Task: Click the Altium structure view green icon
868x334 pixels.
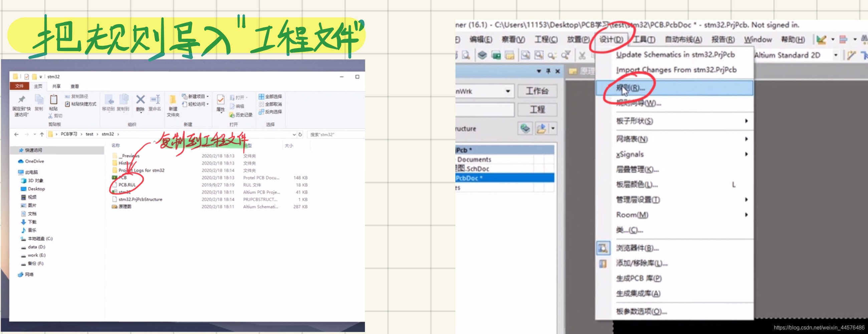Action: click(x=525, y=128)
